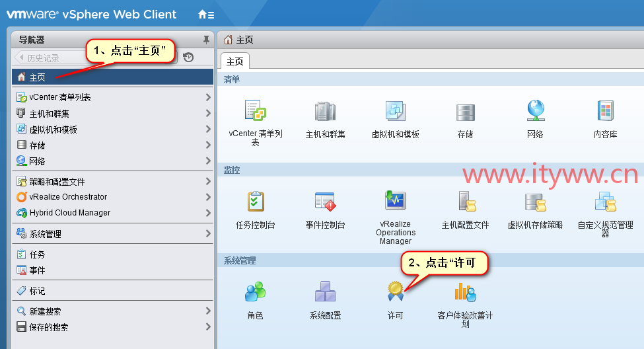
Task: Select 存储 in the navigator list
Action: (112, 145)
